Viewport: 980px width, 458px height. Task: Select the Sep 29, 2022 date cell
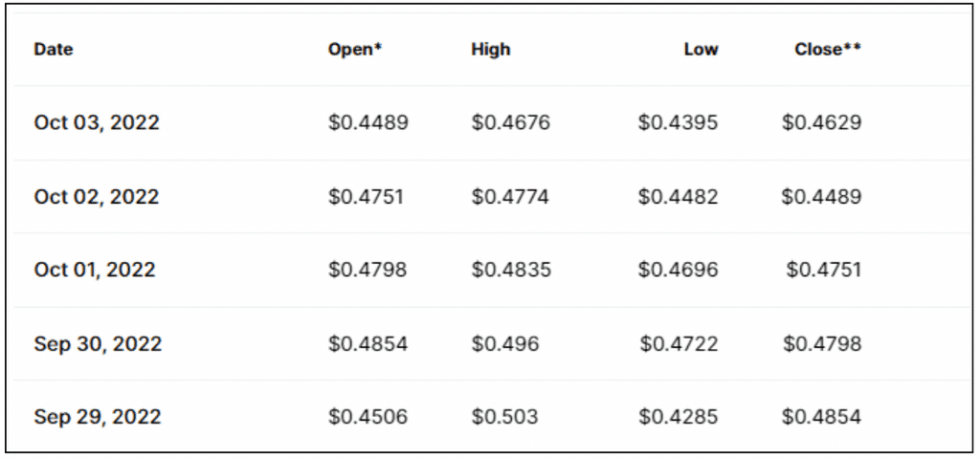coord(98,417)
